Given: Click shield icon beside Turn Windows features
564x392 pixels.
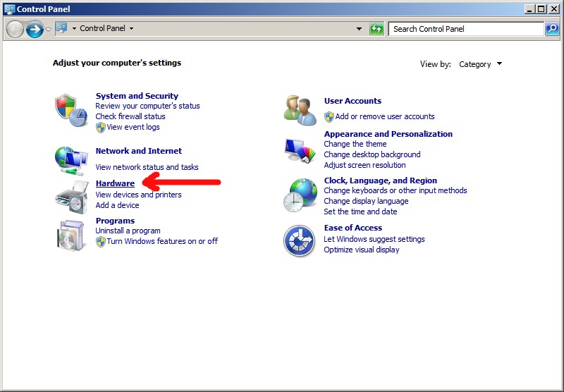Looking at the screenshot, I should point(101,242).
